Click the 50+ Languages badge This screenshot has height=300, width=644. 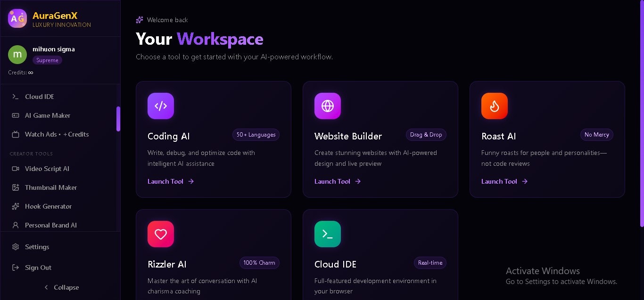coord(256,135)
